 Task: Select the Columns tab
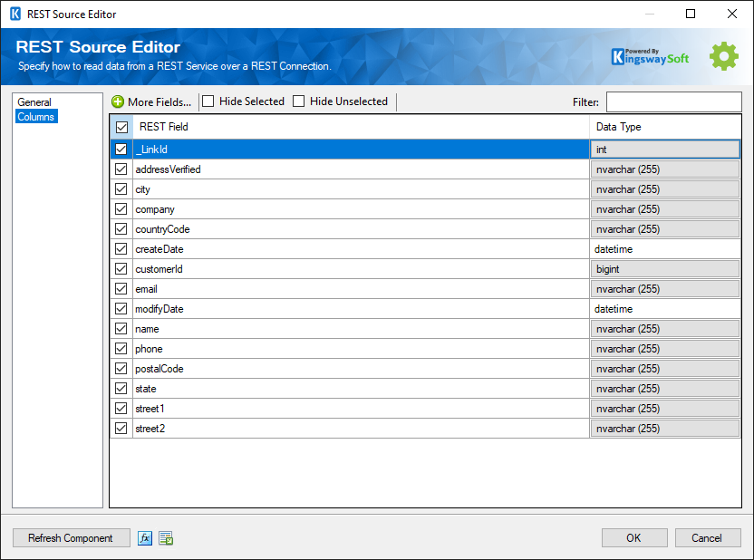(x=36, y=116)
